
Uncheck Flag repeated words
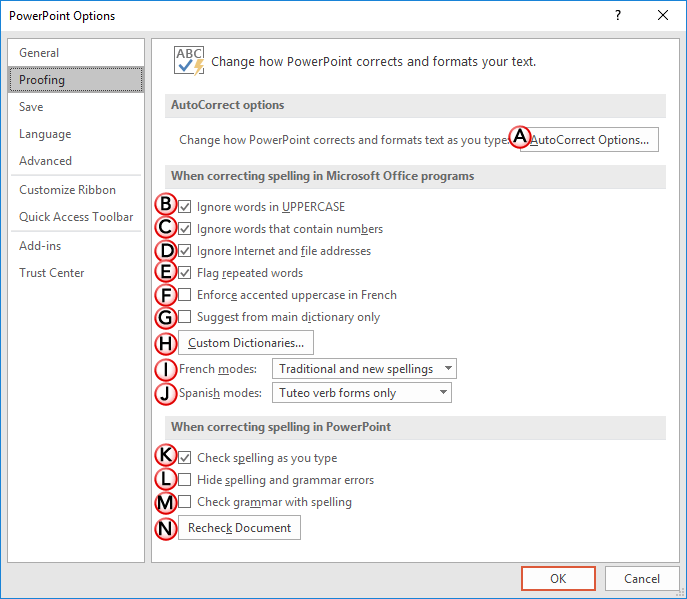coord(185,273)
